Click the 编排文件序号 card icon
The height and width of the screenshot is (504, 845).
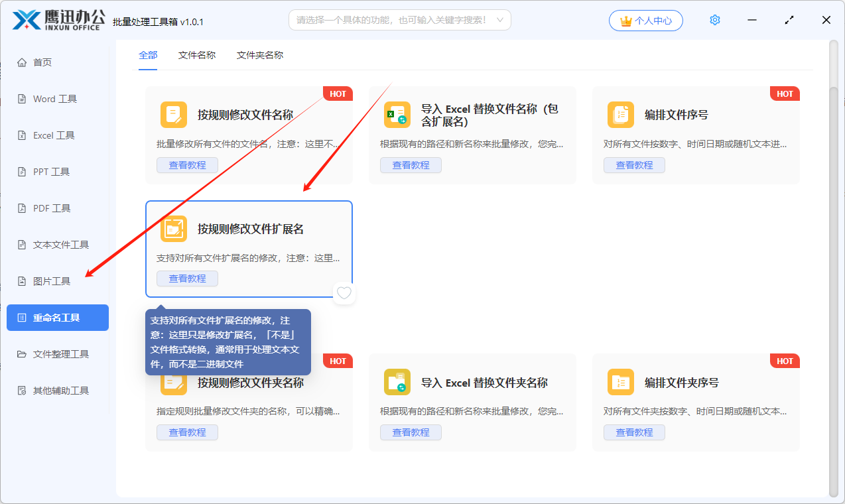[x=621, y=115]
